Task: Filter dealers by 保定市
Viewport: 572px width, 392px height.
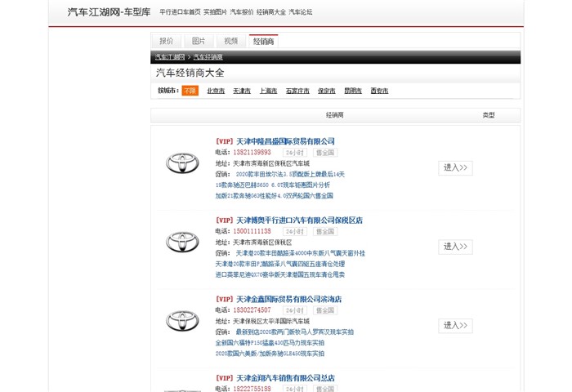Action: tap(327, 91)
